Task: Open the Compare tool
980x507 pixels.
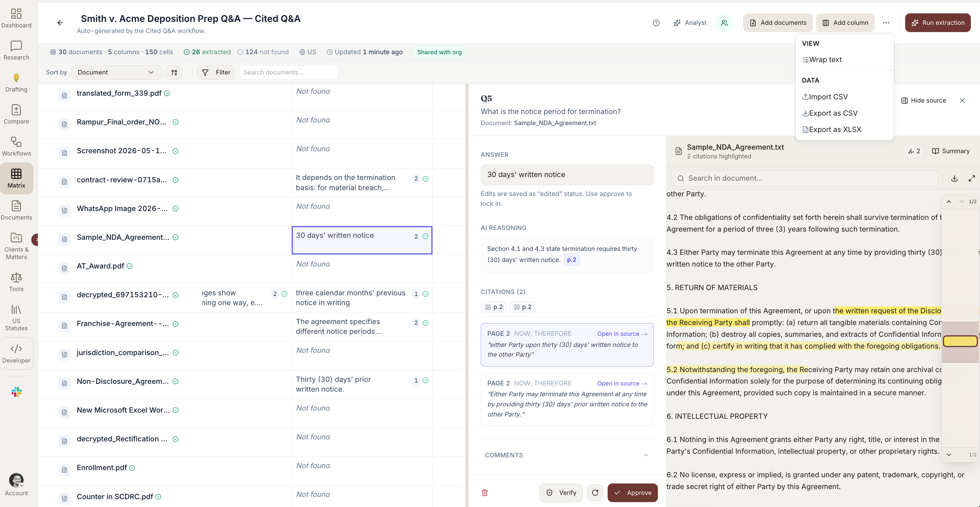Action: (16, 114)
